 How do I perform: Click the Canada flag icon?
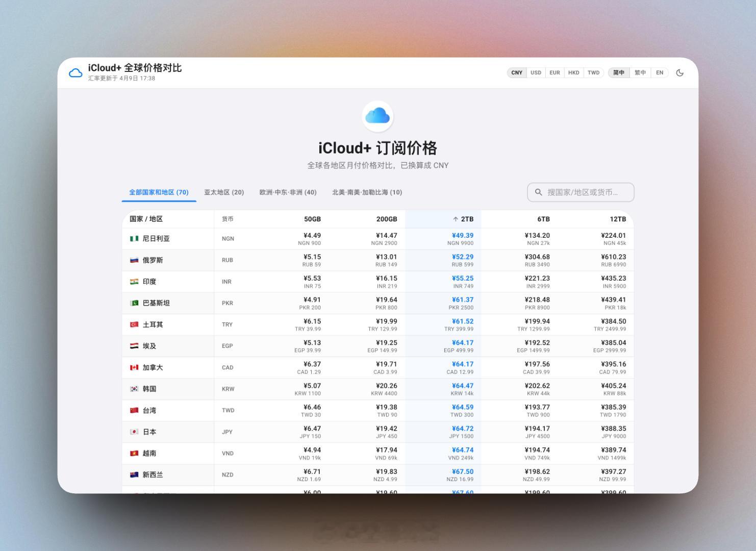[134, 367]
